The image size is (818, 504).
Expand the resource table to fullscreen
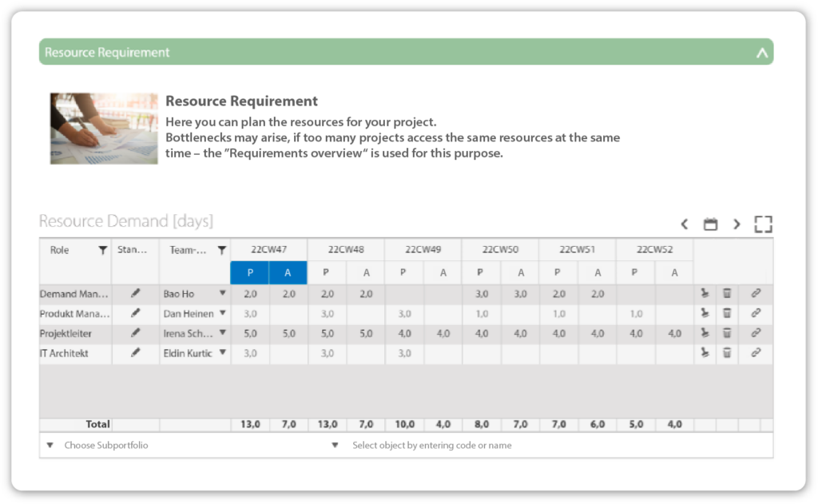tap(763, 224)
